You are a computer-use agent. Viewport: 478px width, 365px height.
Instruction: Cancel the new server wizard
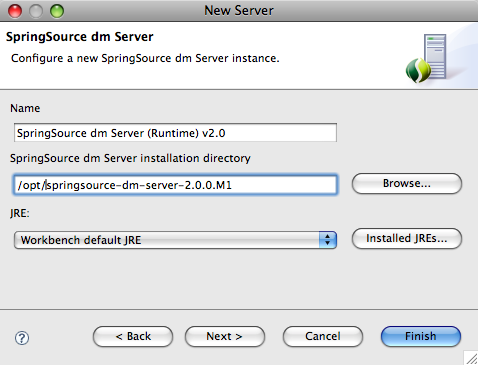[x=323, y=336]
